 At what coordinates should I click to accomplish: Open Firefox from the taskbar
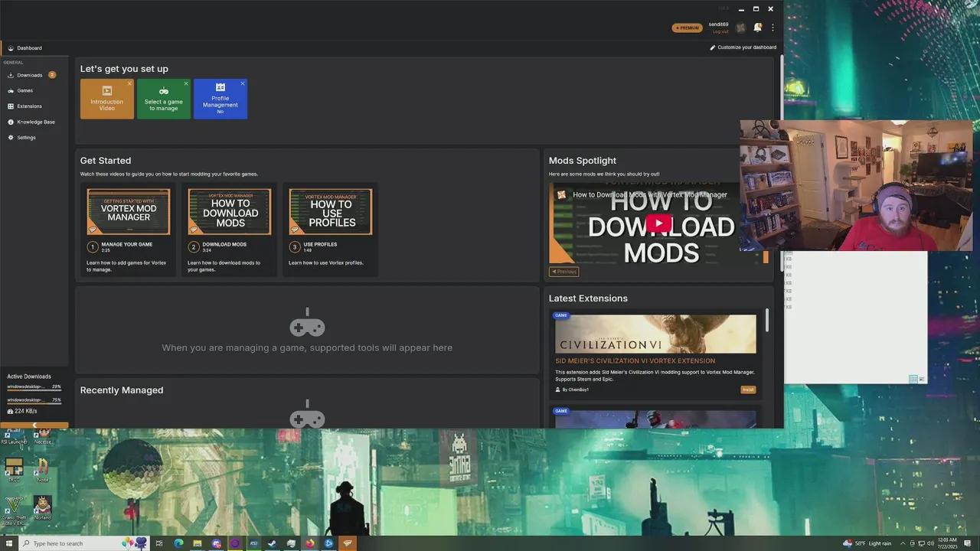point(310,543)
